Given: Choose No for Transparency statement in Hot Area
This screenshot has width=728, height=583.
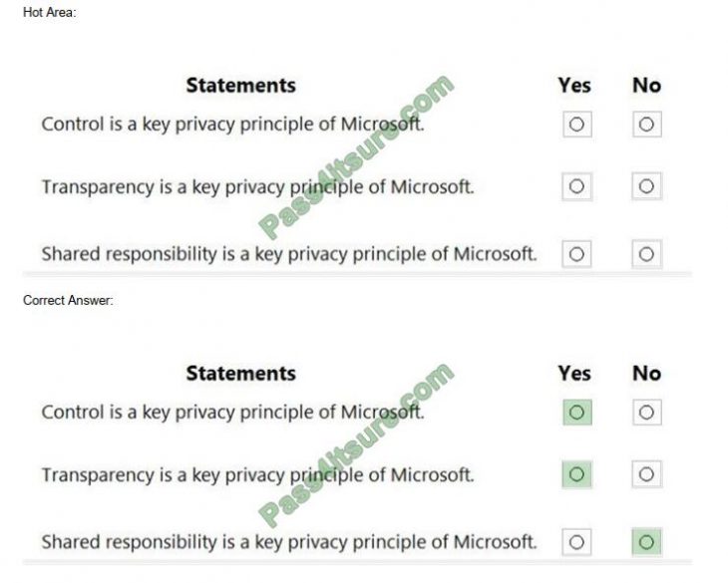Looking at the screenshot, I should [646, 186].
